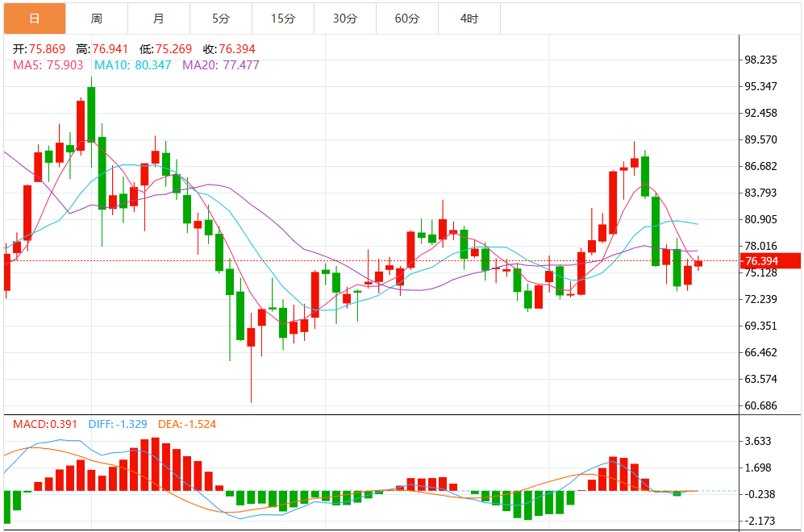Open the 4时 four-hour tab
This screenshot has height=532, width=804.
tap(469, 19)
